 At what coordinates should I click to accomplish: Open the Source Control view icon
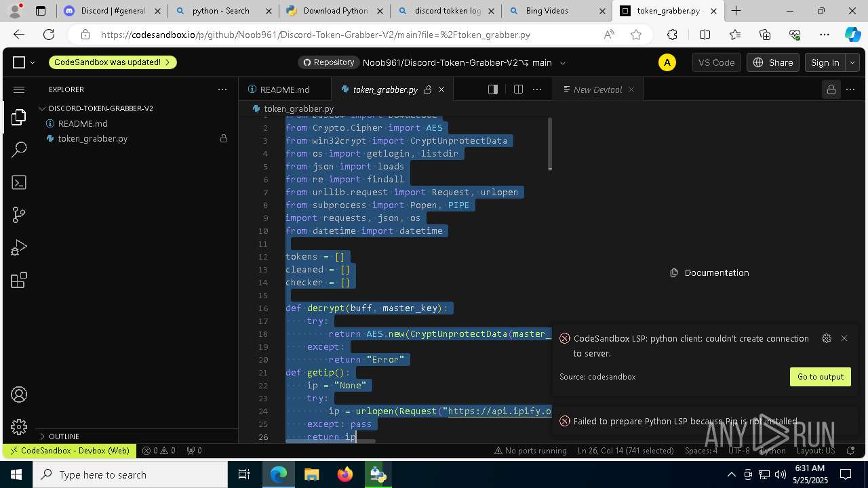point(19,215)
